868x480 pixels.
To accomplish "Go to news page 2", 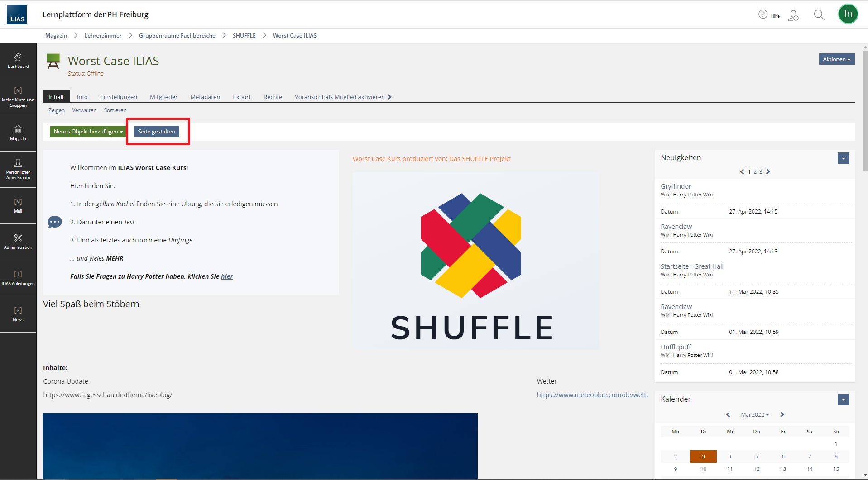I will [x=755, y=172].
